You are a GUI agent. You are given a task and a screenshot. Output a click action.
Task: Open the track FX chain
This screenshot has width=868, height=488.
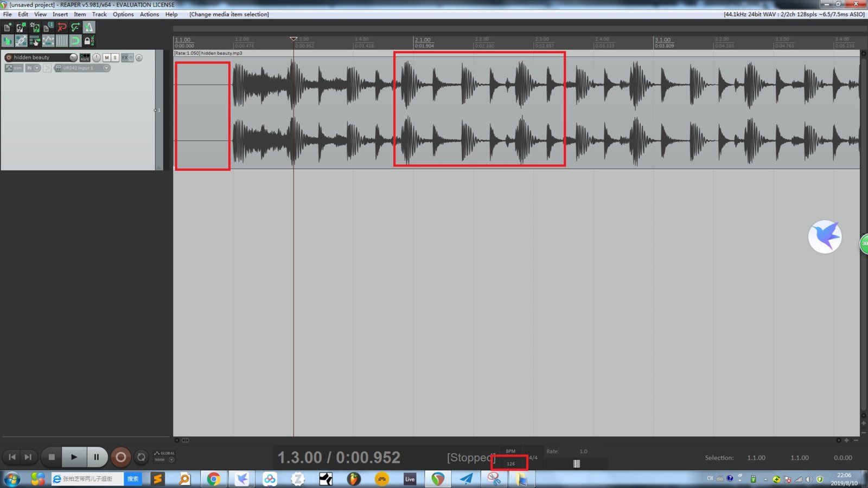(x=125, y=57)
